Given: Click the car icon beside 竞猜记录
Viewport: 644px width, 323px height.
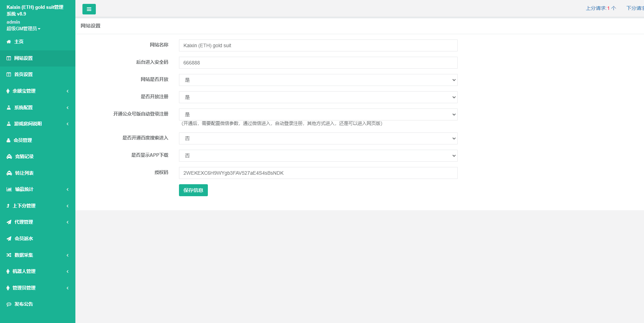Looking at the screenshot, I should coord(9,157).
